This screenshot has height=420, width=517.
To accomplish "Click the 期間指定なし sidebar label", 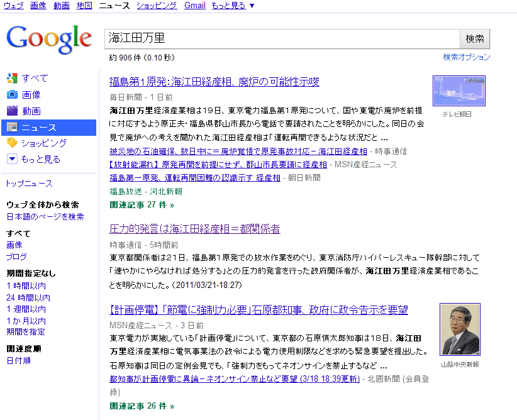I will click(31, 274).
